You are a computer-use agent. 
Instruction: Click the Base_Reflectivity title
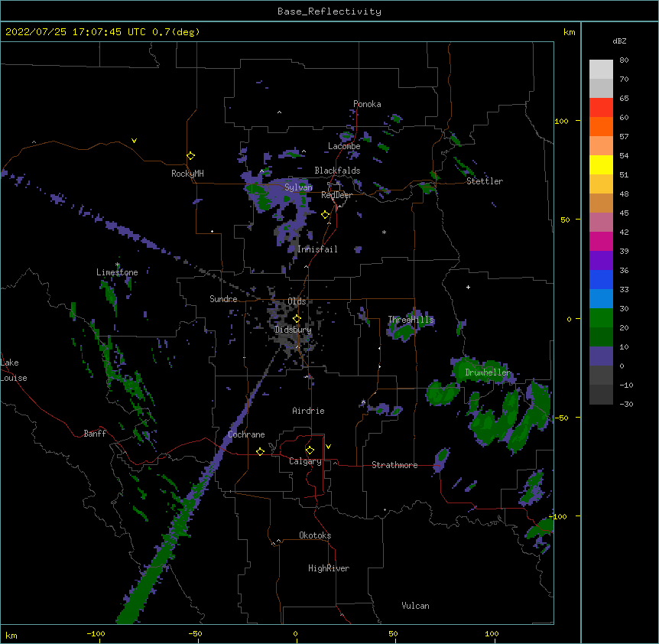pyautogui.click(x=329, y=11)
